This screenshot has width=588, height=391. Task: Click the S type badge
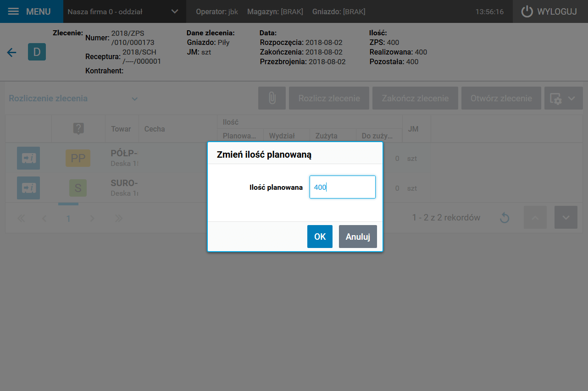78,188
